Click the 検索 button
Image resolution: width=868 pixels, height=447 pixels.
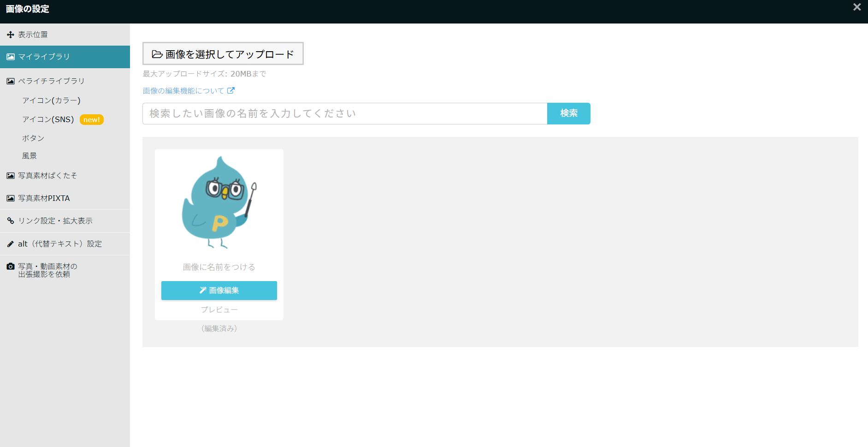[x=569, y=113]
